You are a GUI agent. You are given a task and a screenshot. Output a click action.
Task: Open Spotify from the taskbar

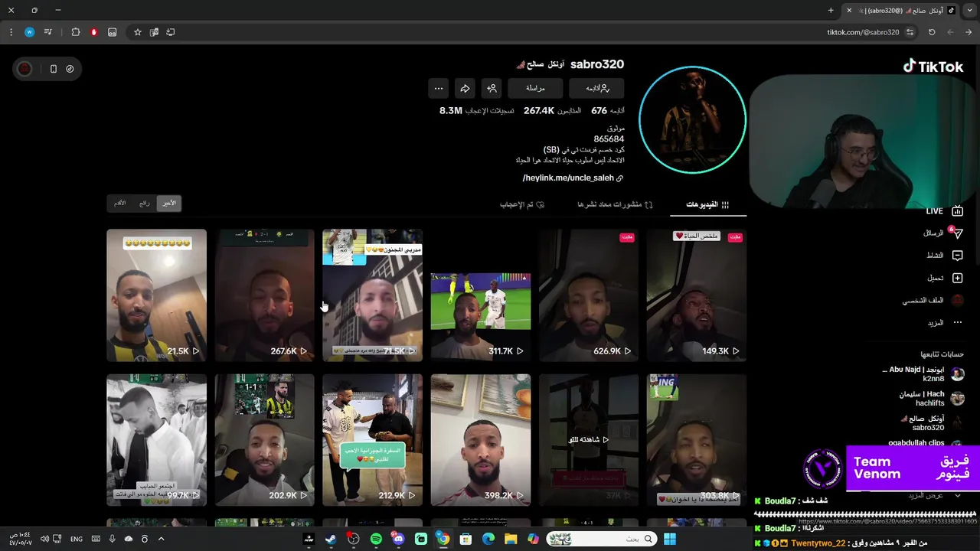(x=376, y=539)
